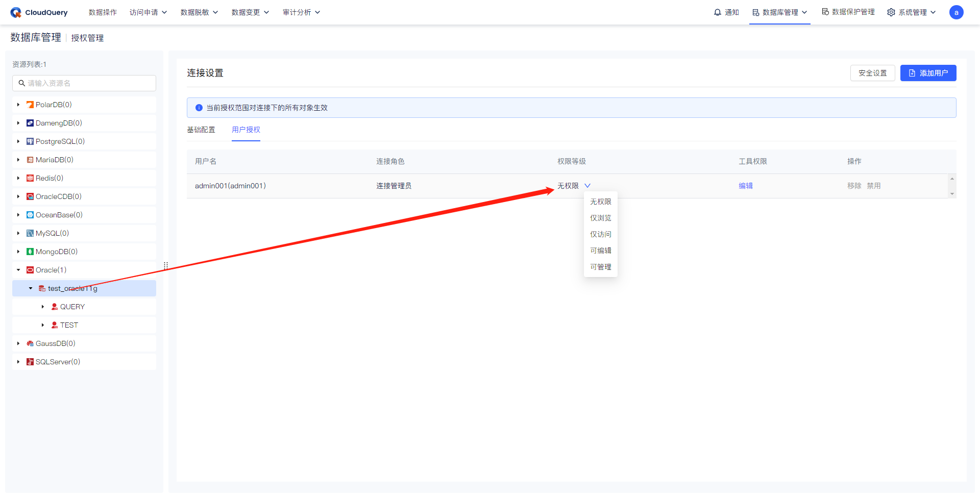Select 仅浏览 permission option
Image resolution: width=980 pixels, height=499 pixels.
point(601,218)
